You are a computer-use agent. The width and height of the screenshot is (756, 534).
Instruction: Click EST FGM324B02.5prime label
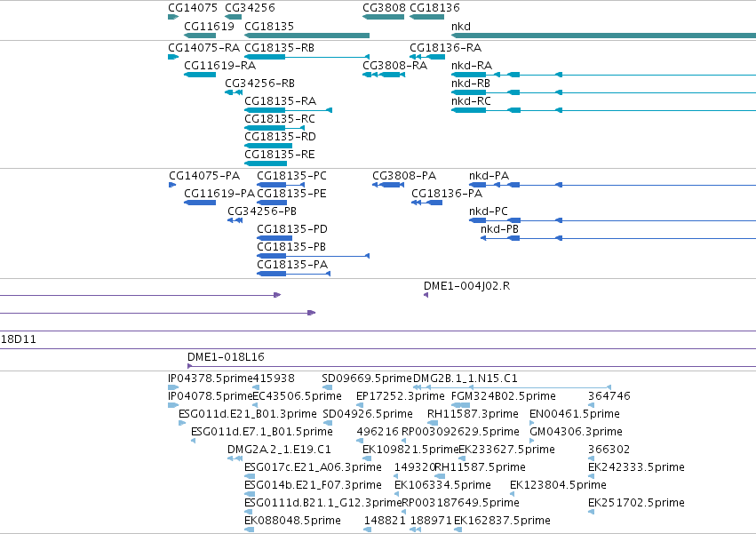(504, 397)
